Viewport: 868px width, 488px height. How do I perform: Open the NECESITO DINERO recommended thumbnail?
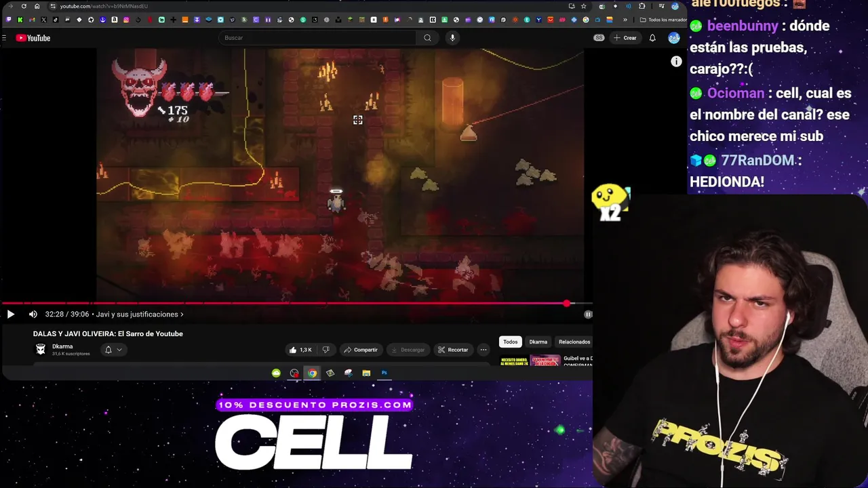(514, 361)
